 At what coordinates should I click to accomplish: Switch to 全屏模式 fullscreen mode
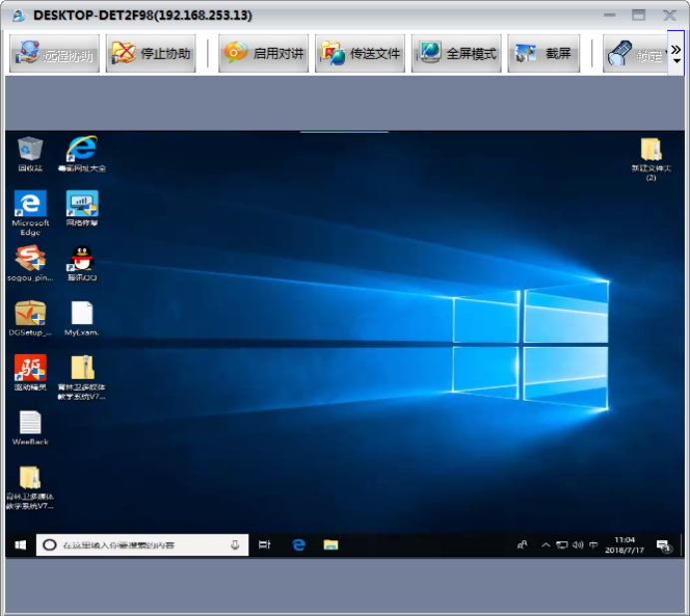click(x=457, y=53)
